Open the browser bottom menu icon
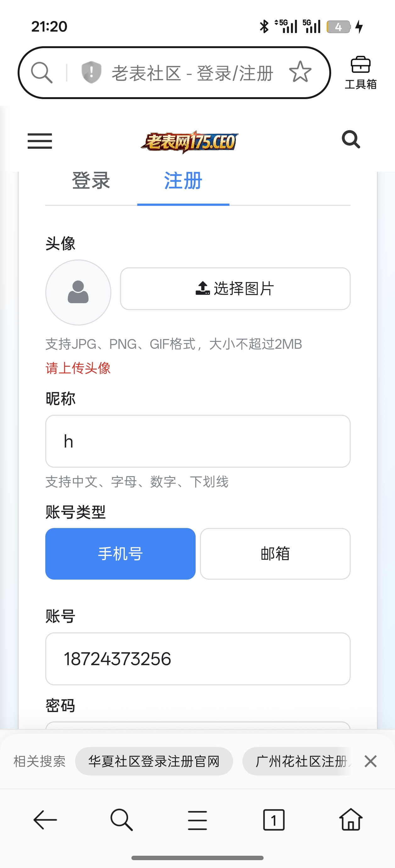Screen dimensions: 395x868 [197, 820]
